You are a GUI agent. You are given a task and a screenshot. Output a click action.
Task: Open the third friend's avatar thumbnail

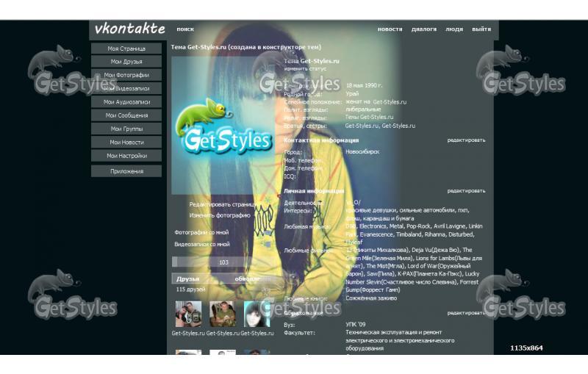(x=257, y=314)
